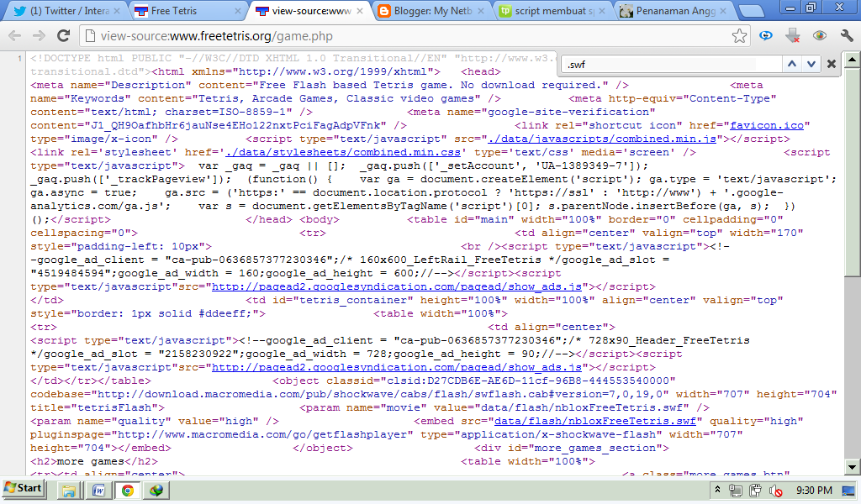This screenshot has width=861, height=504.
Task: Jump to previous .swf find match
Action: click(x=792, y=64)
